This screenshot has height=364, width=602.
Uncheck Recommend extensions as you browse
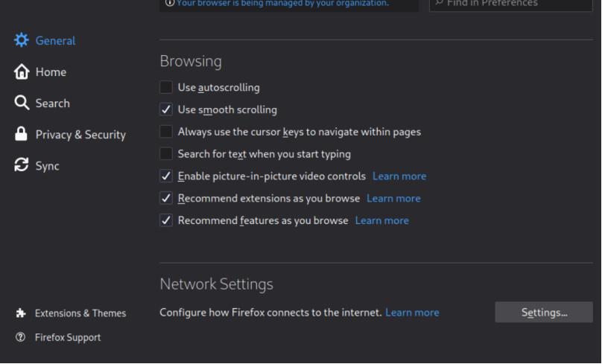pyautogui.click(x=166, y=199)
